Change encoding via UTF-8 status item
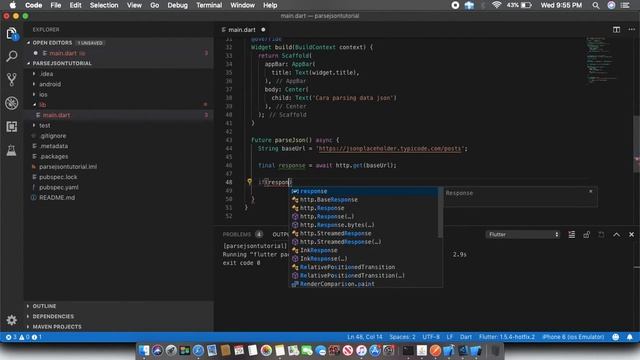 [431, 337]
